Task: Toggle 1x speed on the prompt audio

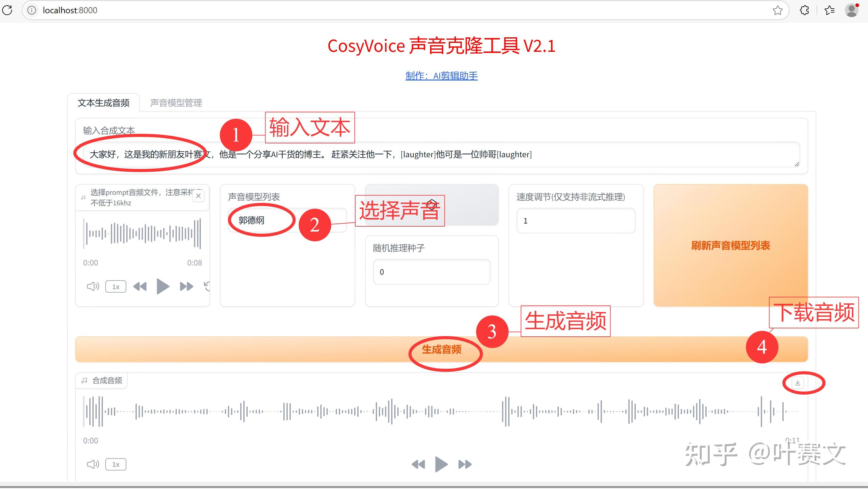Action: coord(115,286)
